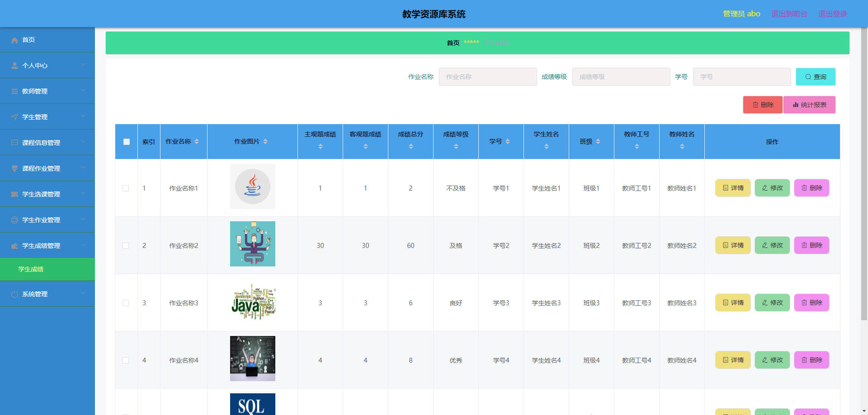Expand 学生管理 menu chevron
Screen dimensions: 868x415
point(84,117)
